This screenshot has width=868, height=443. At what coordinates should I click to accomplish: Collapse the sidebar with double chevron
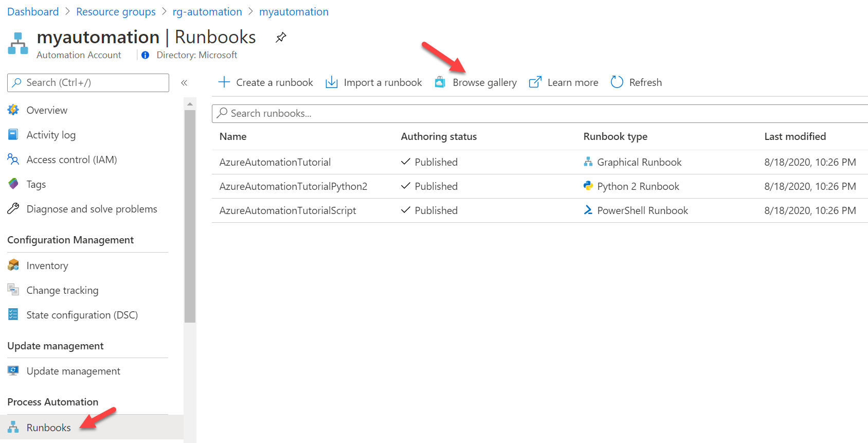coord(184,83)
